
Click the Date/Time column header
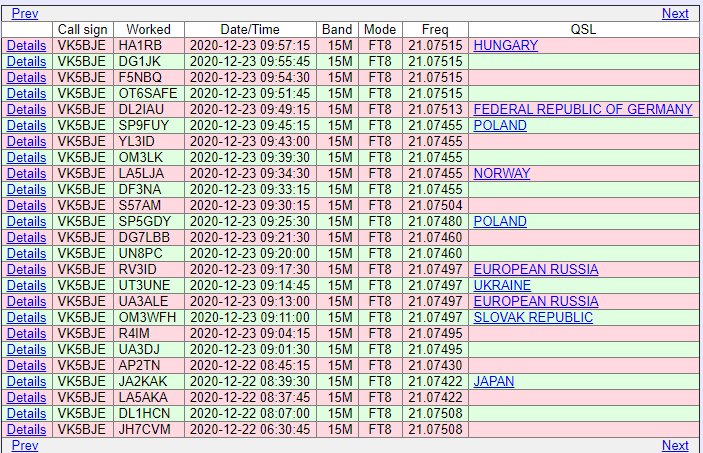(x=250, y=29)
